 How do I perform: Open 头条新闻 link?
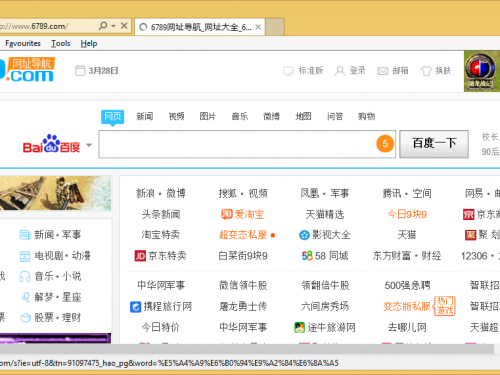coord(161,214)
